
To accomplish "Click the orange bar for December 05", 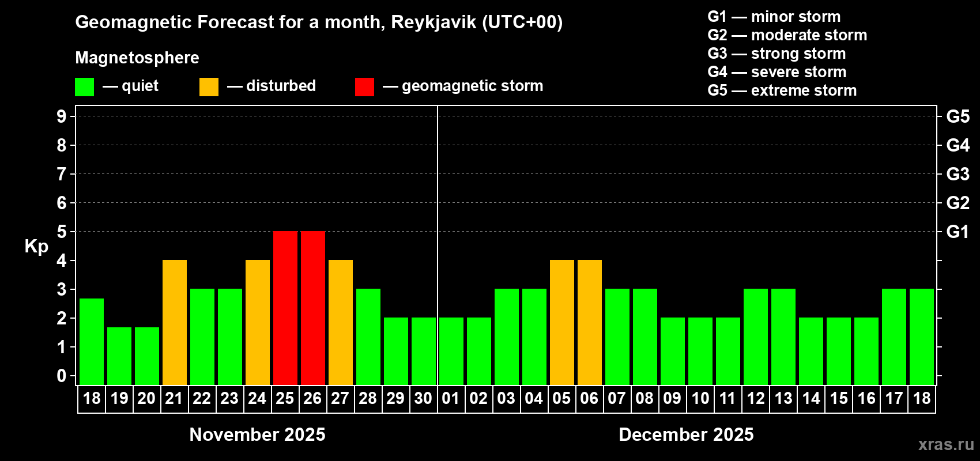I will tap(562, 322).
